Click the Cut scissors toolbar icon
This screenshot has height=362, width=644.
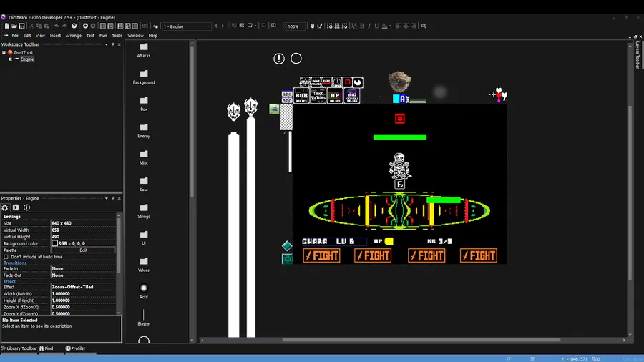[x=31, y=26]
